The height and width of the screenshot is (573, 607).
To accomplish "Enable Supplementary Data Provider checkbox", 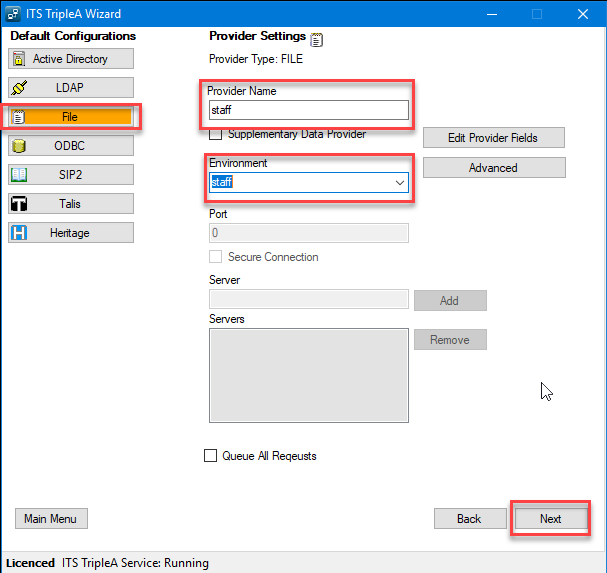I will pyautogui.click(x=215, y=134).
